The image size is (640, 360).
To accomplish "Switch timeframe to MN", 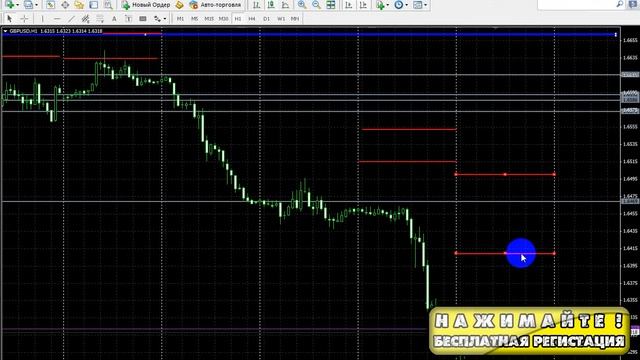I will [295, 19].
